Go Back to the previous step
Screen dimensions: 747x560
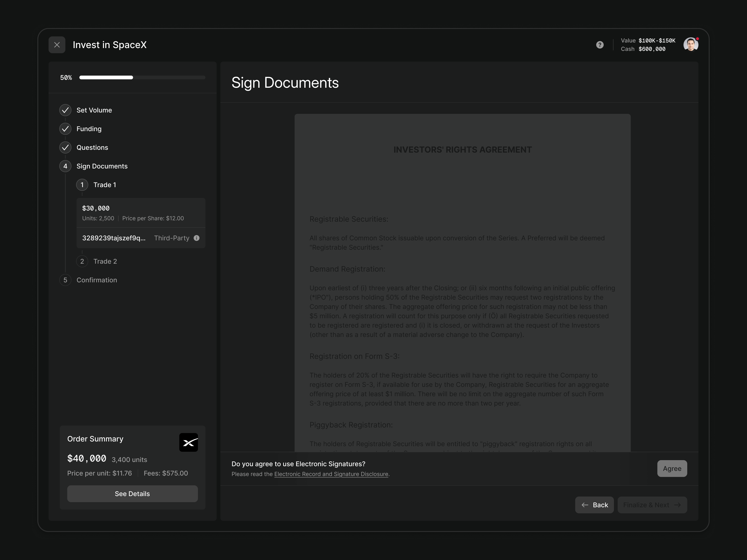[x=594, y=505]
